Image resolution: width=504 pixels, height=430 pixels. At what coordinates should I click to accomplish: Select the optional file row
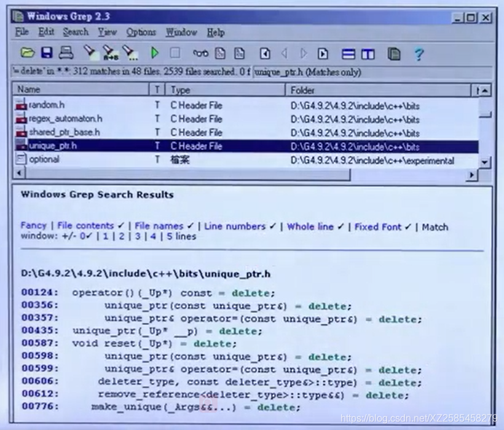[x=44, y=159]
